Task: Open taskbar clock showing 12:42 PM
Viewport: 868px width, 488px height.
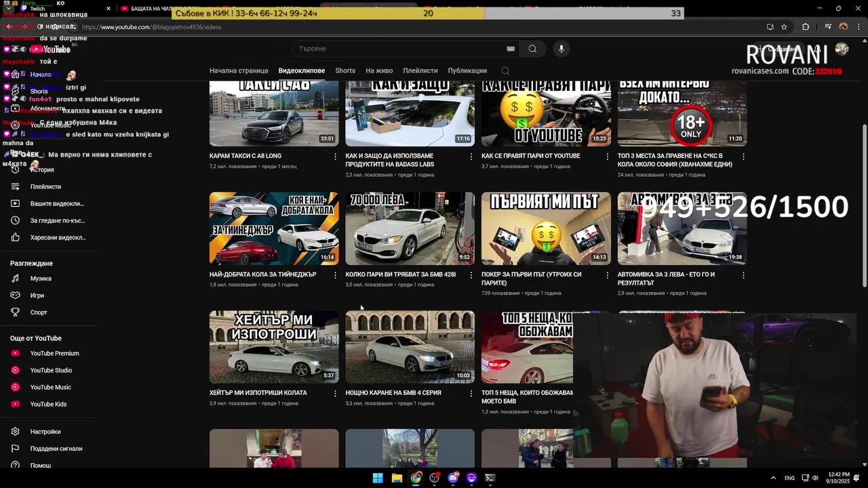Action: [839, 478]
